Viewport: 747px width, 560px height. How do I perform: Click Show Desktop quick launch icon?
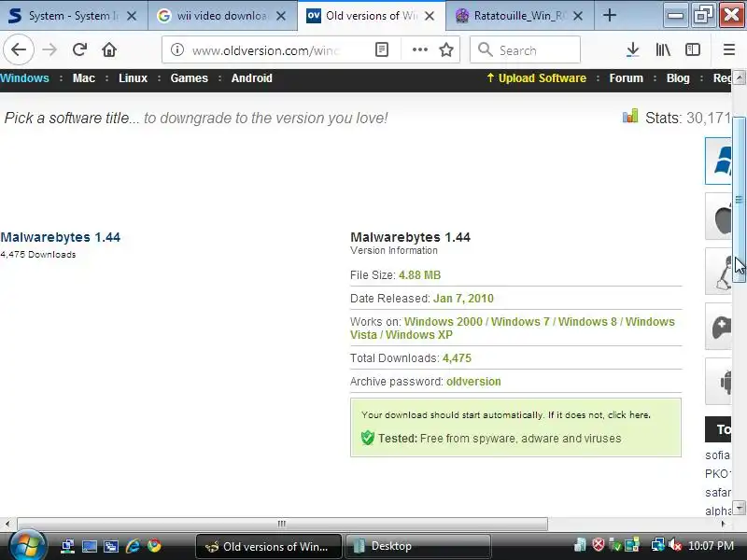[x=89, y=546]
